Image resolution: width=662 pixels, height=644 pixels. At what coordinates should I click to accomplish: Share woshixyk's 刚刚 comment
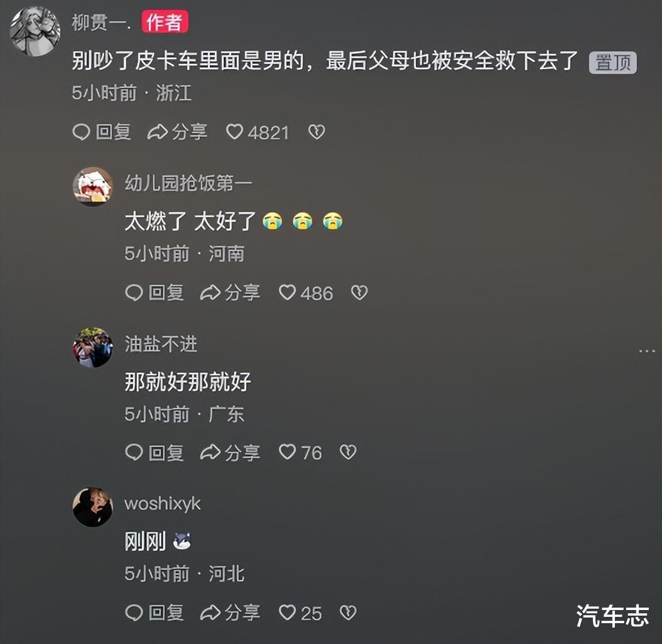[230, 613]
